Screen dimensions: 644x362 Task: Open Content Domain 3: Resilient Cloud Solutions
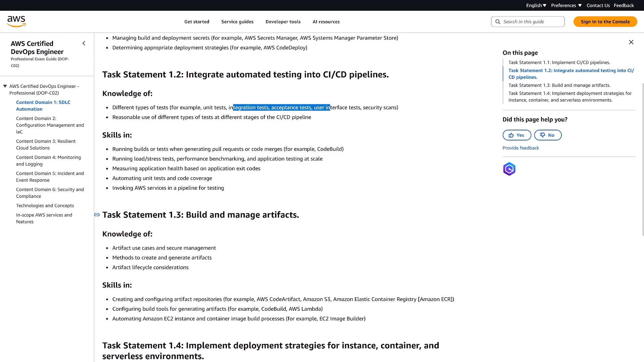click(46, 144)
